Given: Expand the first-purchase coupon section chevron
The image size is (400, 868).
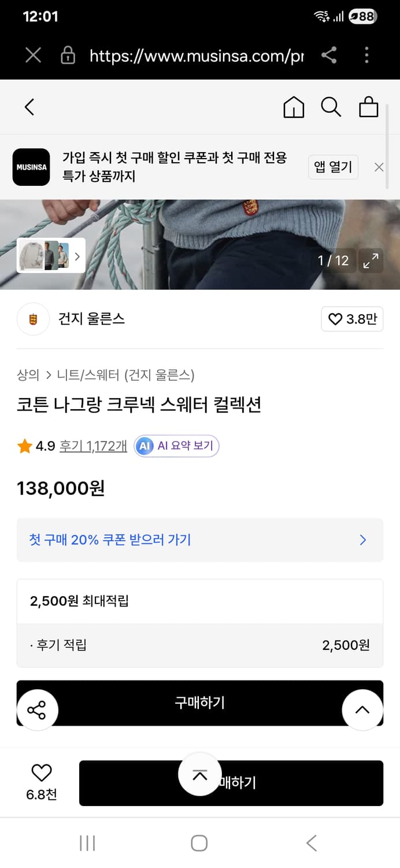Looking at the screenshot, I should pos(362,540).
